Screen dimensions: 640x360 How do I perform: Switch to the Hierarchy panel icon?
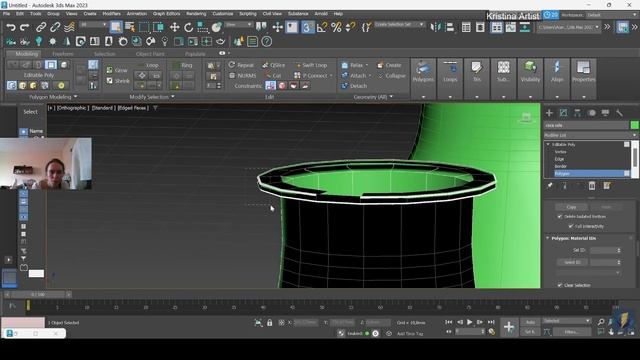[x=577, y=113]
